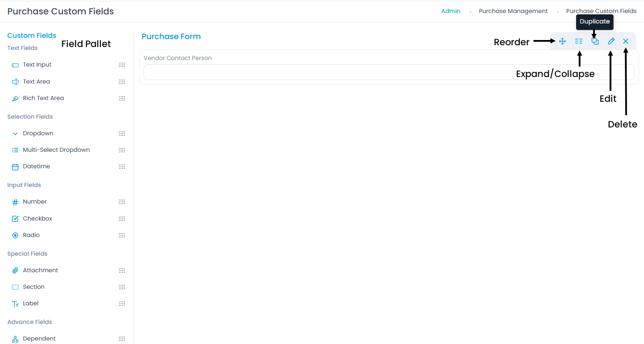The height and width of the screenshot is (344, 644).
Task: Edit the field using pencil icon
Action: [611, 41]
